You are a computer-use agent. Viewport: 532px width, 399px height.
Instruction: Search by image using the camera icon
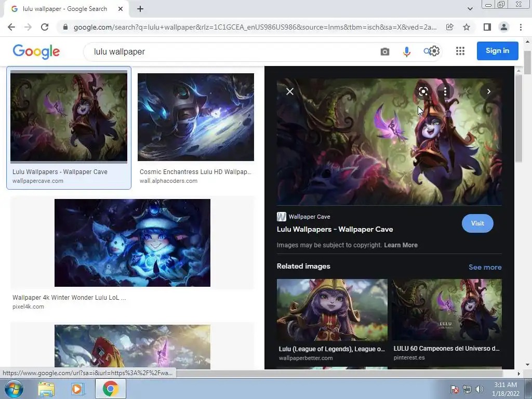(385, 51)
